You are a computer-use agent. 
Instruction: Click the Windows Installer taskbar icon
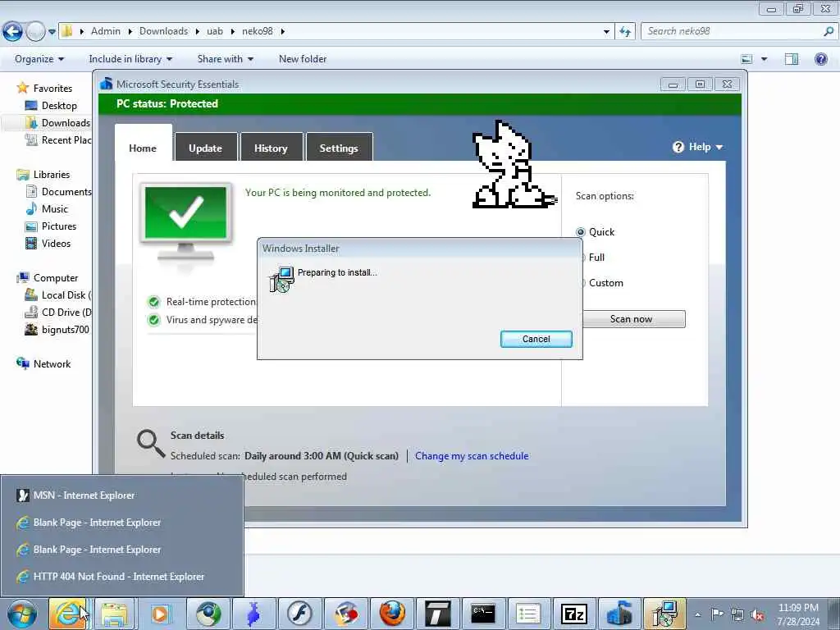coord(664,614)
